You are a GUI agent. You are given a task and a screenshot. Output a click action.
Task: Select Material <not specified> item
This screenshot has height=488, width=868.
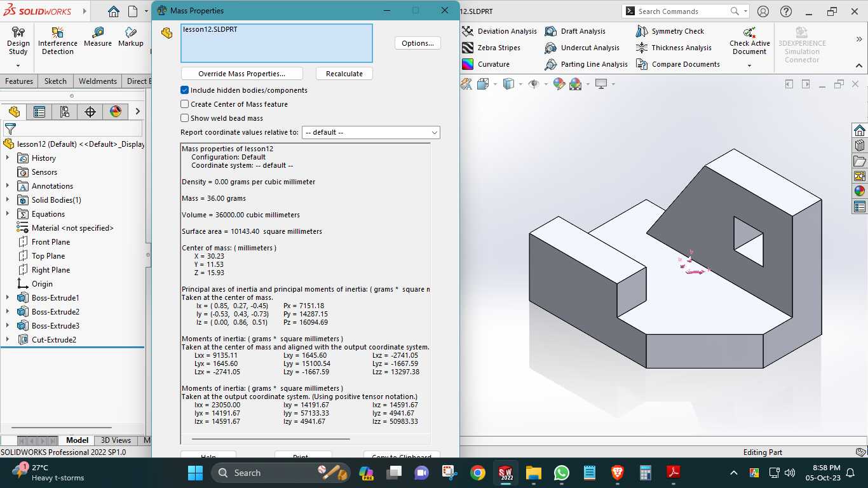click(x=72, y=228)
